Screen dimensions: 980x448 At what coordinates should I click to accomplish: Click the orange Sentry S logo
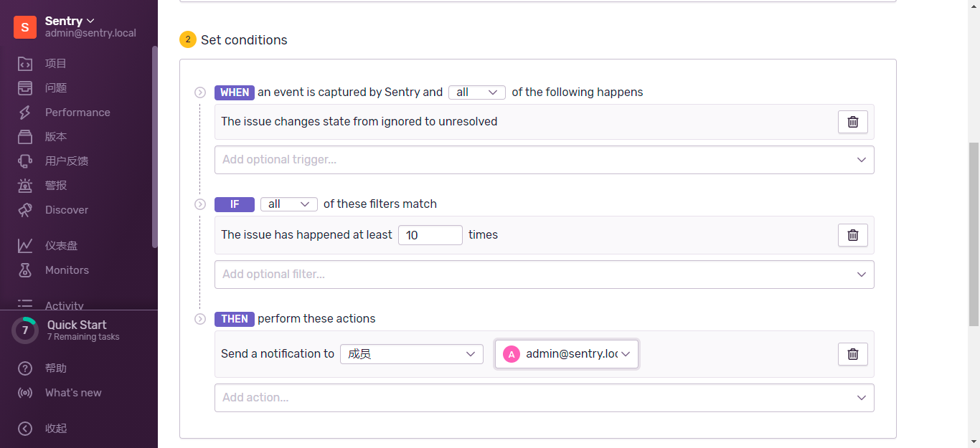coord(25,27)
